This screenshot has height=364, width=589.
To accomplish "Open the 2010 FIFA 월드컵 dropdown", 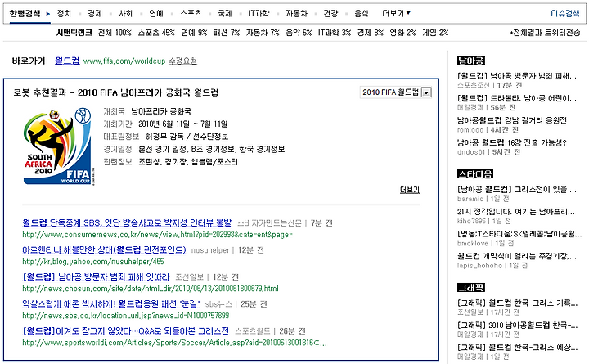I will coord(396,92).
